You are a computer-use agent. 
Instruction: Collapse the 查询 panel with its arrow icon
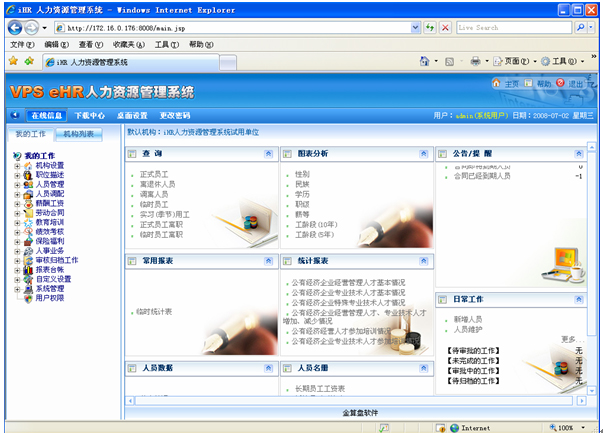pos(268,153)
